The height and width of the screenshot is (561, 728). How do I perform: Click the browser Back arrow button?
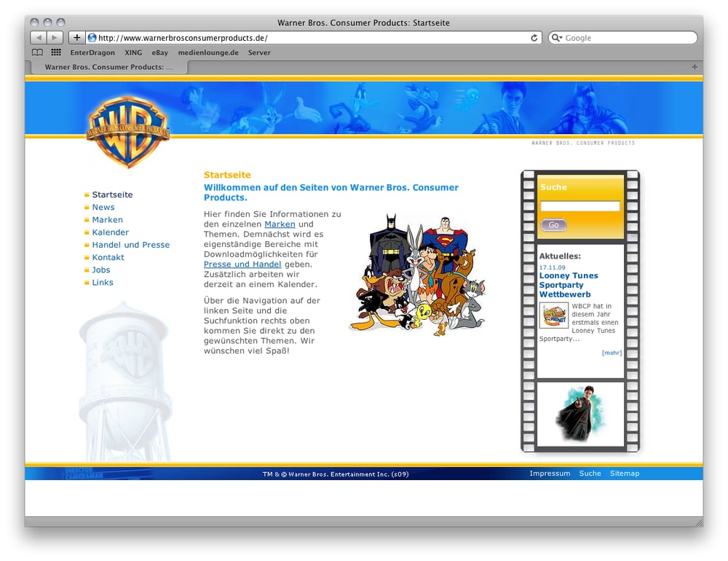(39, 38)
